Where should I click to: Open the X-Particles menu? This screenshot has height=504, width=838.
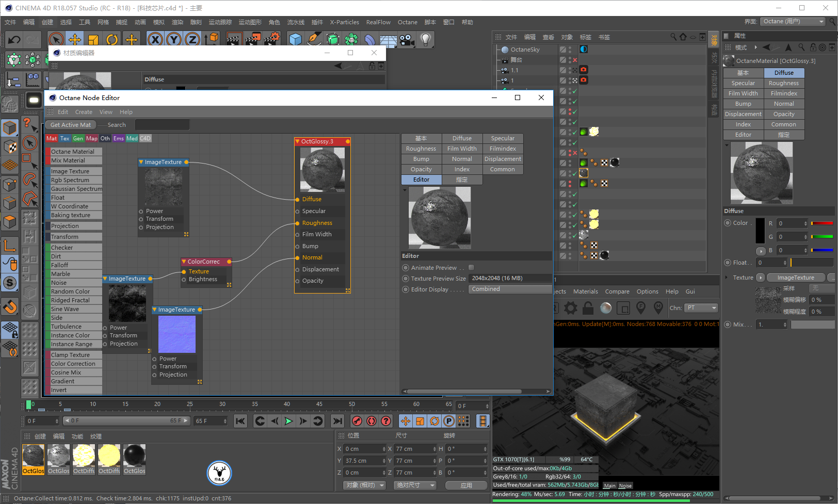pos(344,22)
